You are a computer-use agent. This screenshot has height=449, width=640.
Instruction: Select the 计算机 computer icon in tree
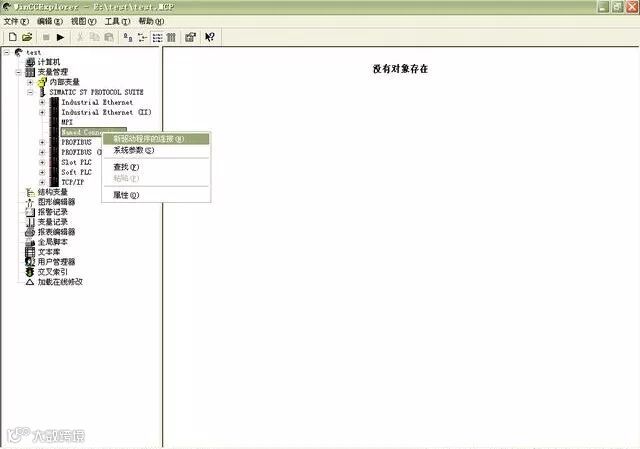[30, 62]
